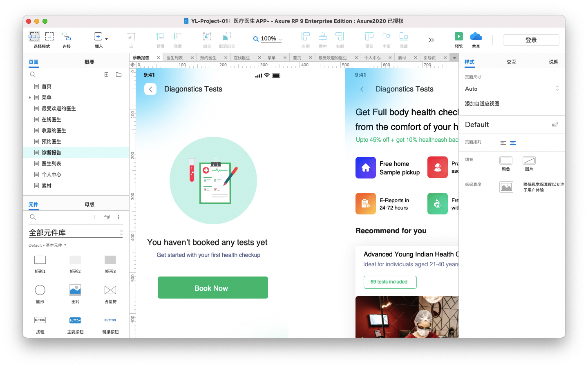Group widgets with 组合
This screenshot has width=588, height=368.
pos(207,36)
